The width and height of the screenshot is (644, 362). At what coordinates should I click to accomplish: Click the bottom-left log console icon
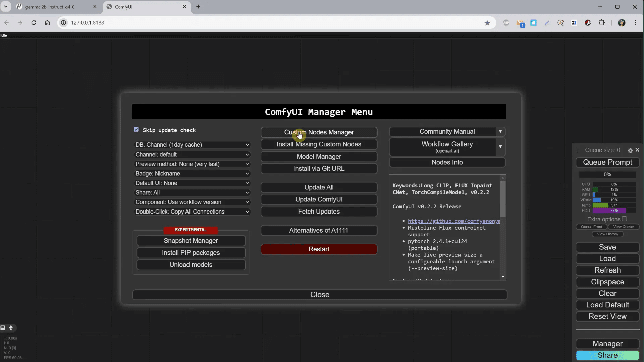3,328
